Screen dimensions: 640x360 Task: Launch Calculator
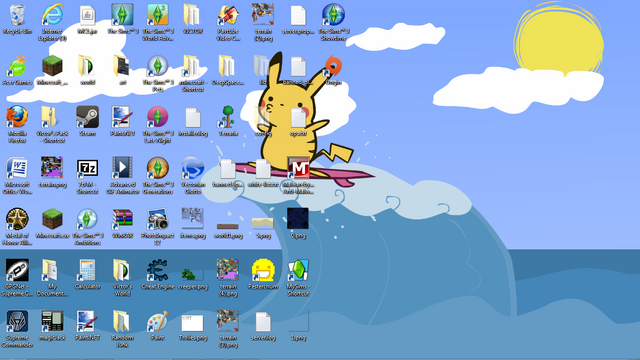[x=87, y=271]
